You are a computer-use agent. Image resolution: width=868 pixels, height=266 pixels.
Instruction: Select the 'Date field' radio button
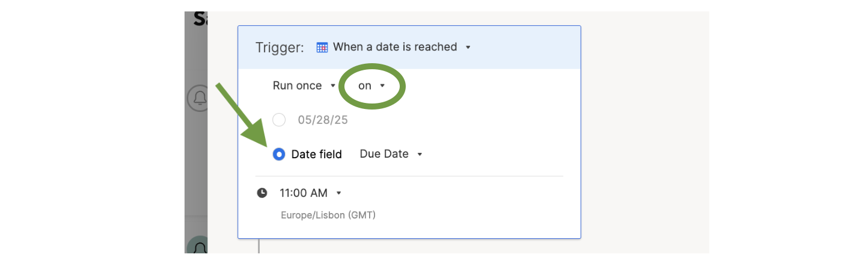coord(279,155)
